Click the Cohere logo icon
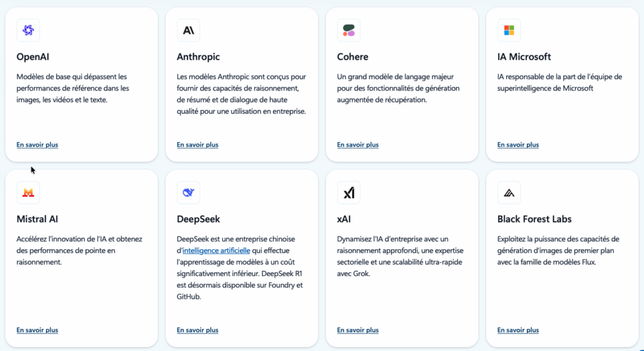 (x=348, y=30)
